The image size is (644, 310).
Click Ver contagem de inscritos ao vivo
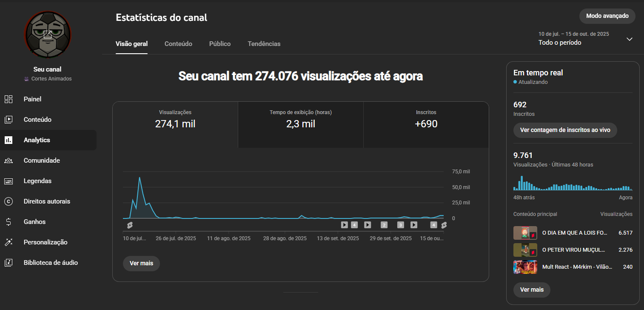click(x=565, y=130)
